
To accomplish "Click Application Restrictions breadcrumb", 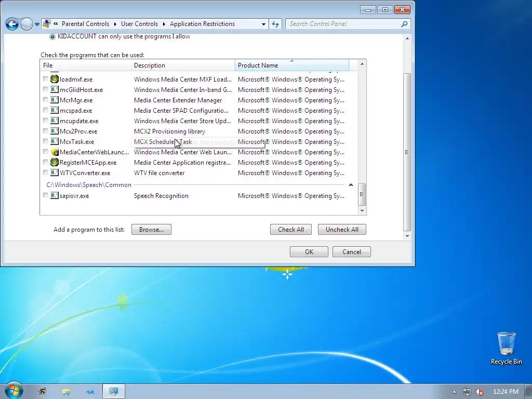I will 202,24.
